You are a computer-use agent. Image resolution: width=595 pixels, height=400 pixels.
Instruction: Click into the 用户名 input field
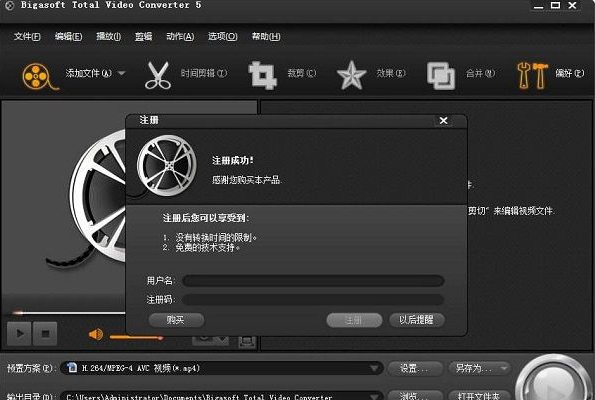pyautogui.click(x=313, y=281)
